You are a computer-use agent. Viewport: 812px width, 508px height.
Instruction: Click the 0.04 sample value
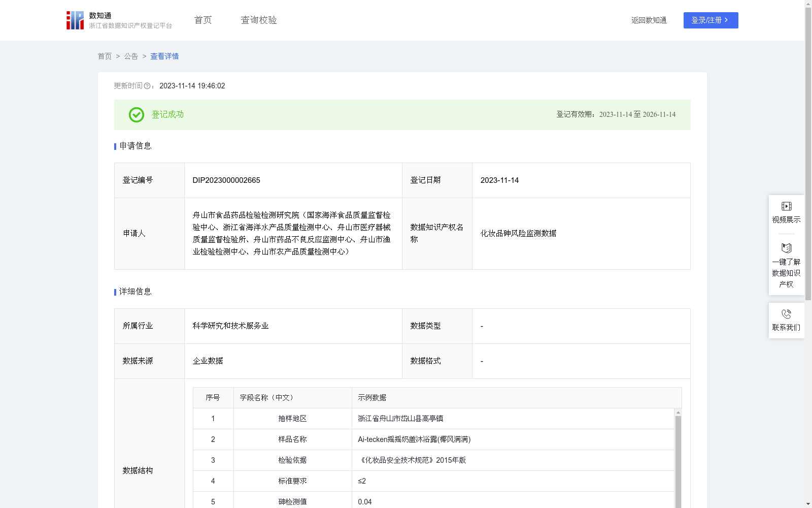pos(365,502)
